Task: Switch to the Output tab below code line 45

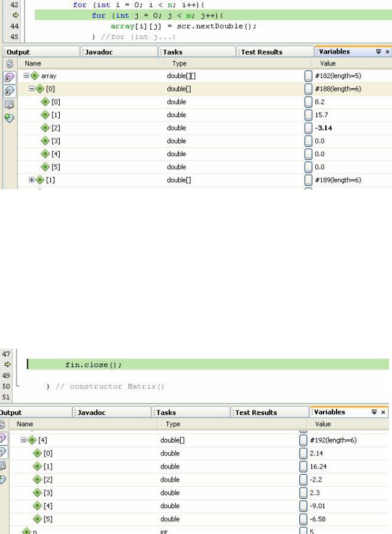Action: point(41,52)
